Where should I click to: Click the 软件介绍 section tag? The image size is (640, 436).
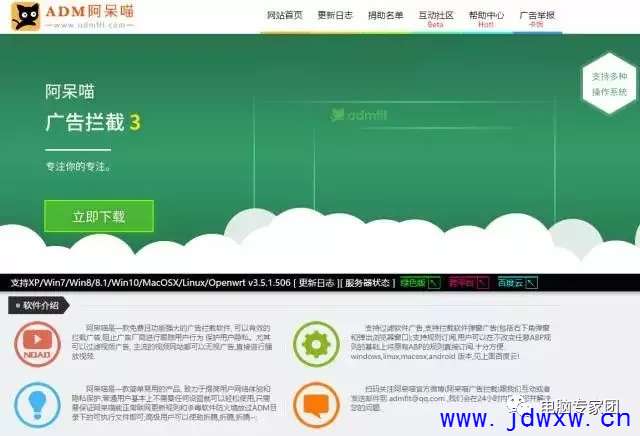[x=39, y=305]
